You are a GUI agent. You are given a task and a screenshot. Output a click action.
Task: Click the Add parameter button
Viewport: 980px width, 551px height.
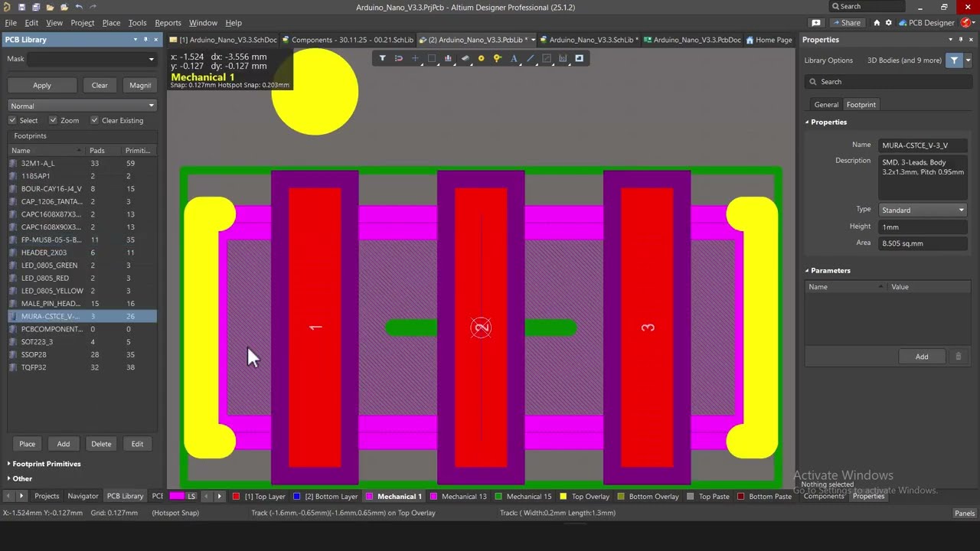(x=922, y=357)
